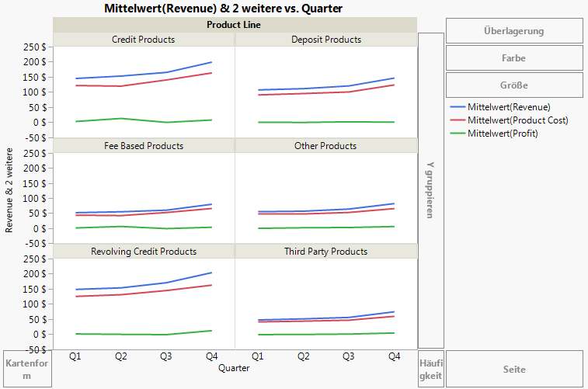The height and width of the screenshot is (389, 588).
Task: Click the Größe drop zone
Action: pos(513,85)
